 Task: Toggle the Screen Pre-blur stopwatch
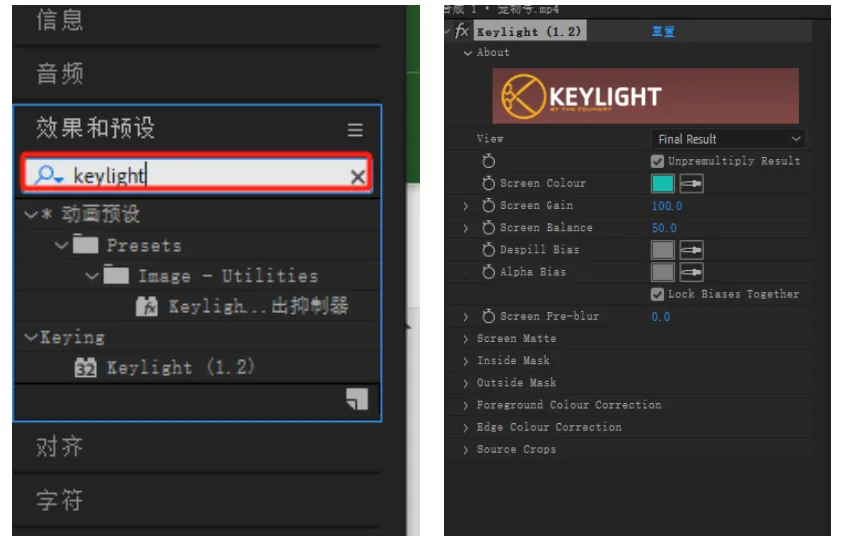point(488,316)
